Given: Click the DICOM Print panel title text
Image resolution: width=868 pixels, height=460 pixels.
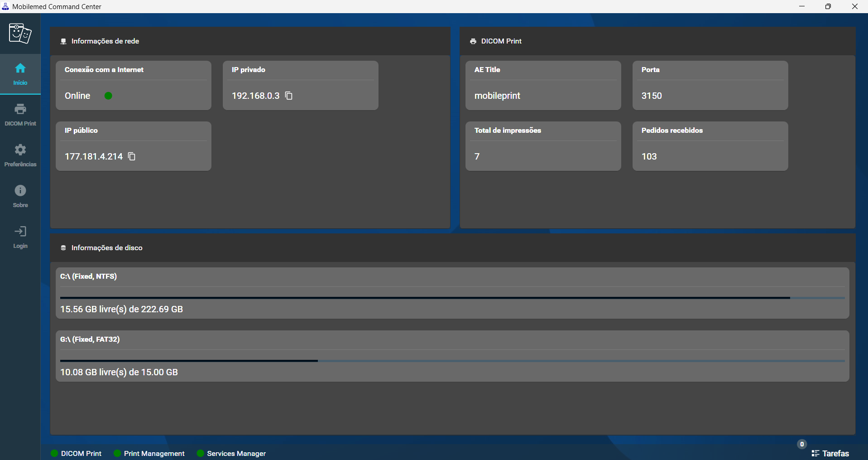Looking at the screenshot, I should [x=501, y=41].
